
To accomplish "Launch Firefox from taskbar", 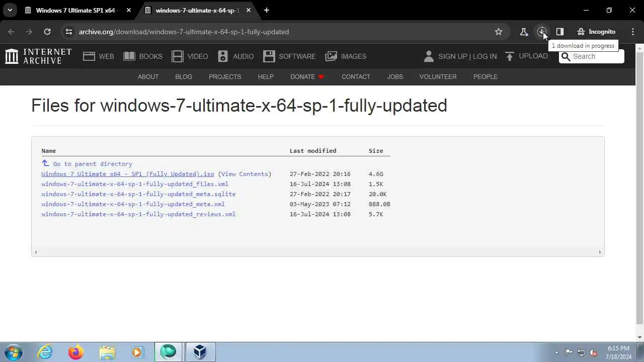I will click(76, 352).
